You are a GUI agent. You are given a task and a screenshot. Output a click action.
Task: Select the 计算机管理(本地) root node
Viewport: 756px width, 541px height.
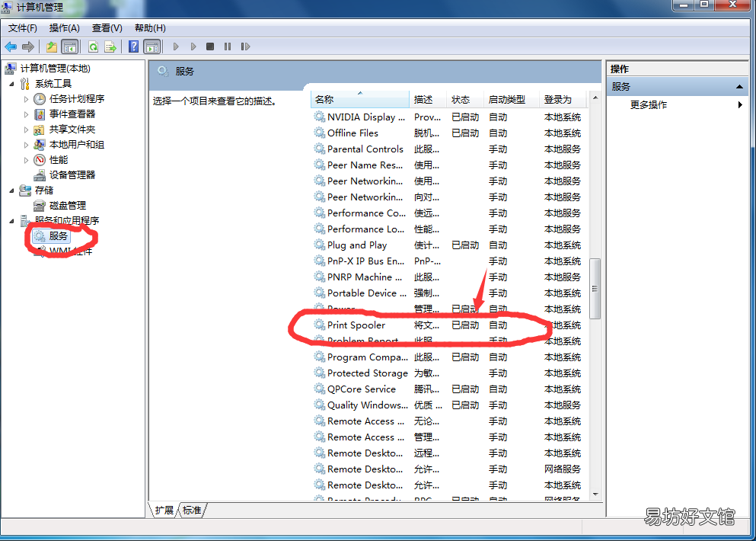tap(55, 69)
